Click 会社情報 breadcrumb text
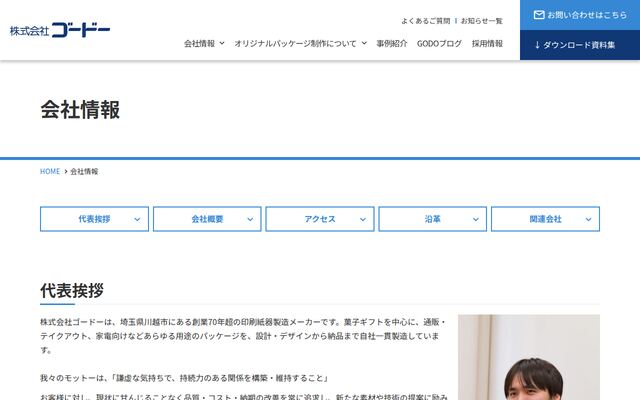The height and width of the screenshot is (400, 640). (x=84, y=171)
